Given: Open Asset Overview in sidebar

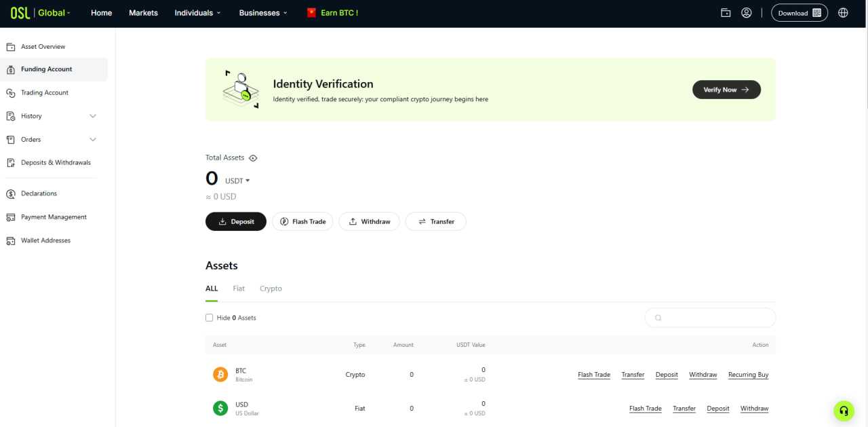Looking at the screenshot, I should point(43,47).
